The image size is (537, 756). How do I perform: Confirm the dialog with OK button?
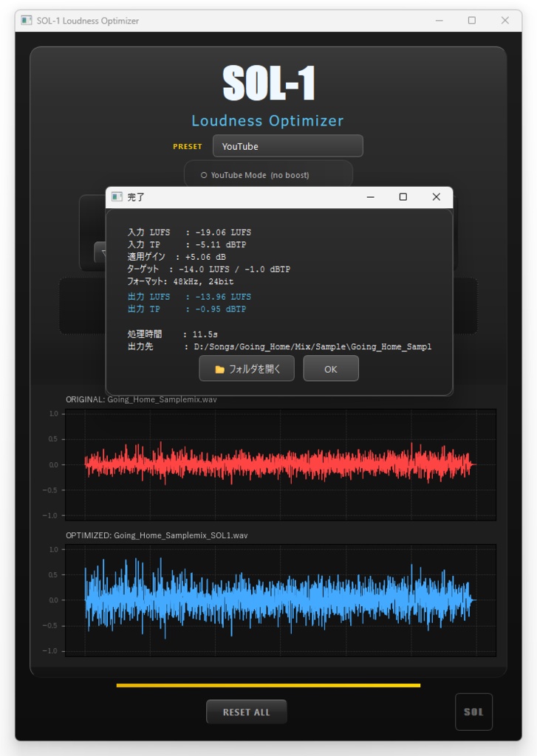point(330,369)
